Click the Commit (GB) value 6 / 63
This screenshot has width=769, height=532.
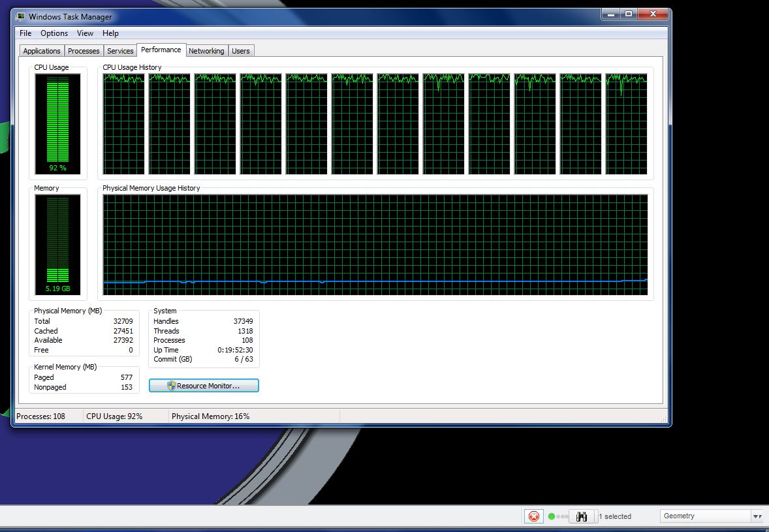[243, 360]
